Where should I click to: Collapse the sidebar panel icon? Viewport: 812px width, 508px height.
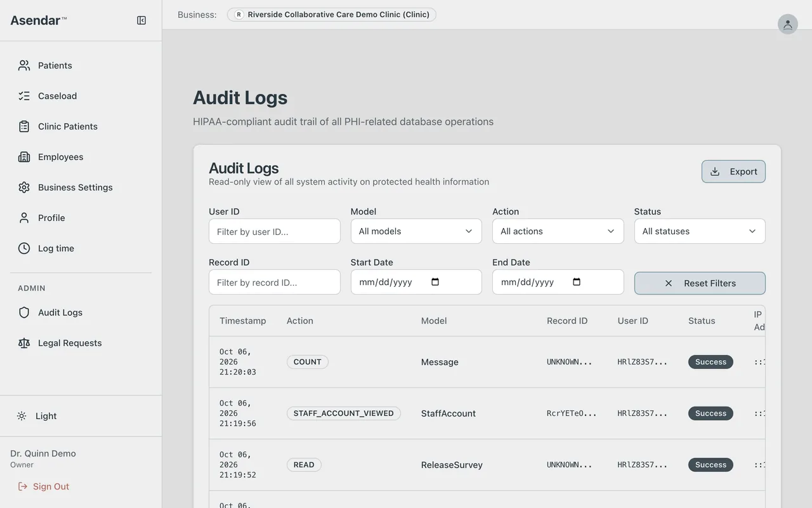tap(141, 20)
